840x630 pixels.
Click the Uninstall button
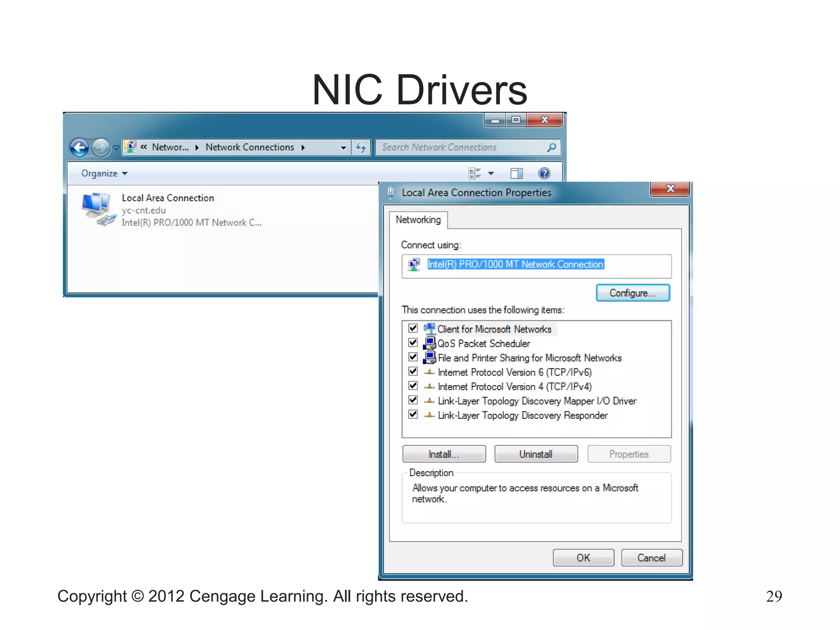(536, 454)
